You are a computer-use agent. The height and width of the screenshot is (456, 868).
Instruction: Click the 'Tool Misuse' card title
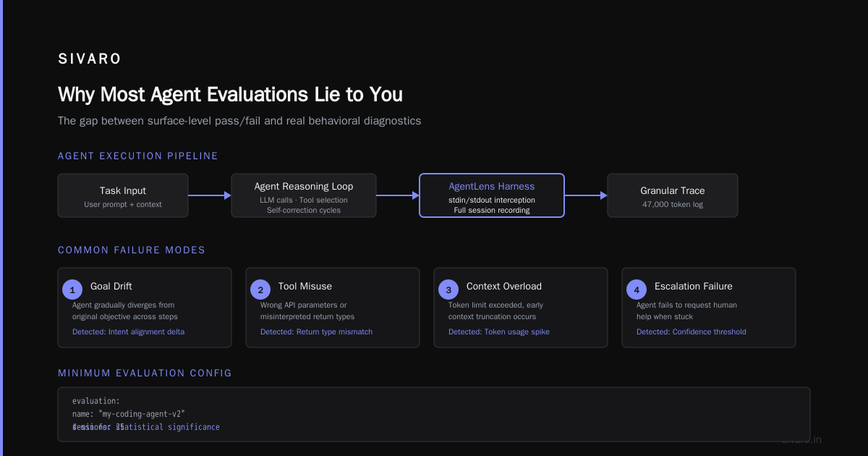[x=305, y=287]
